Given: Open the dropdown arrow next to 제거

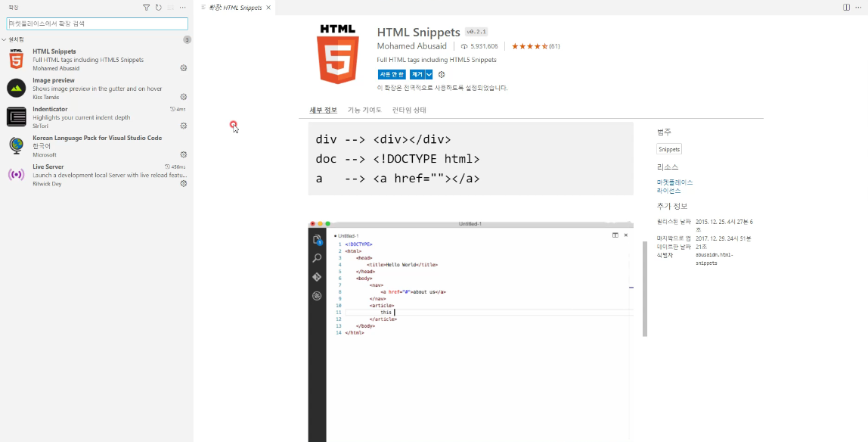Looking at the screenshot, I should pyautogui.click(x=429, y=74).
